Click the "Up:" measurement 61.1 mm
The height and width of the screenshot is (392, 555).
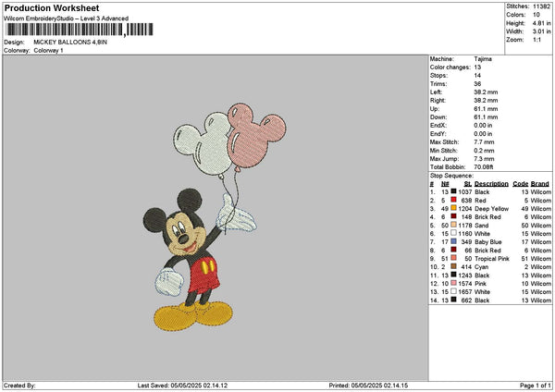point(486,109)
